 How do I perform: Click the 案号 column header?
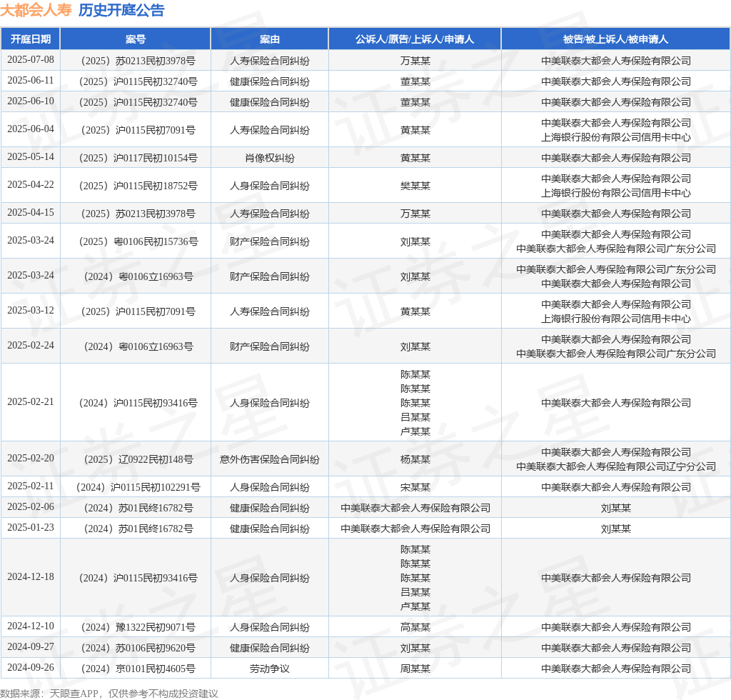point(136,39)
